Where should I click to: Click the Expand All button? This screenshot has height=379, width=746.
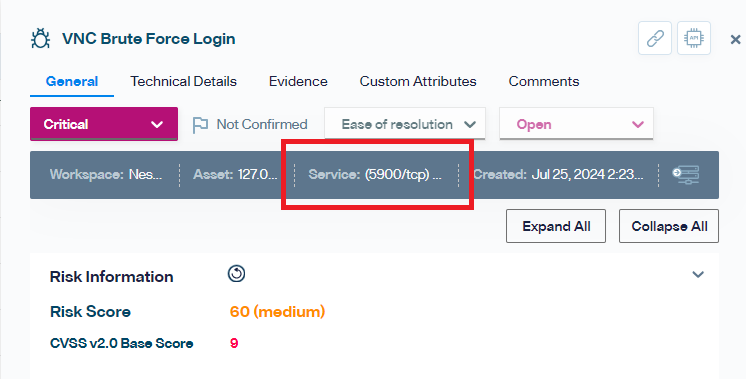(x=556, y=226)
